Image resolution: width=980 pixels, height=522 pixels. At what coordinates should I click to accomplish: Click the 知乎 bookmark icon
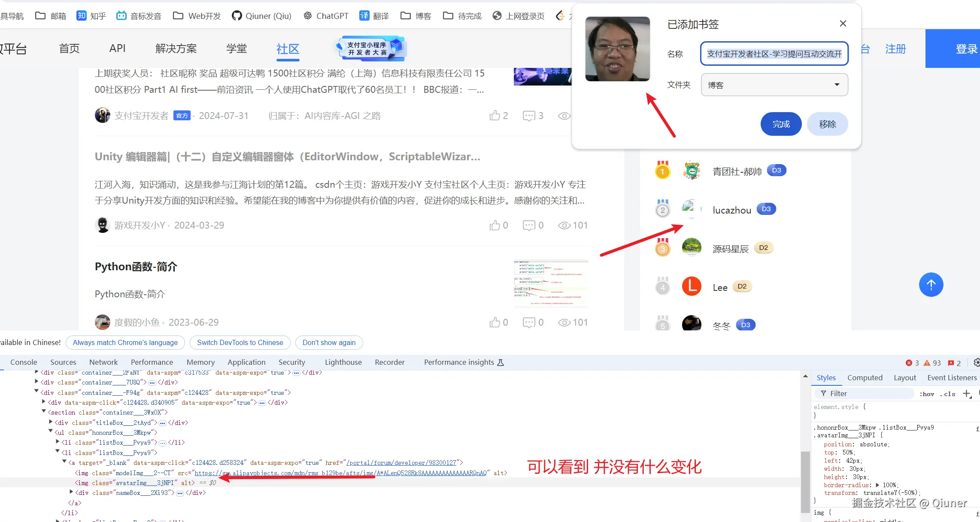82,16
